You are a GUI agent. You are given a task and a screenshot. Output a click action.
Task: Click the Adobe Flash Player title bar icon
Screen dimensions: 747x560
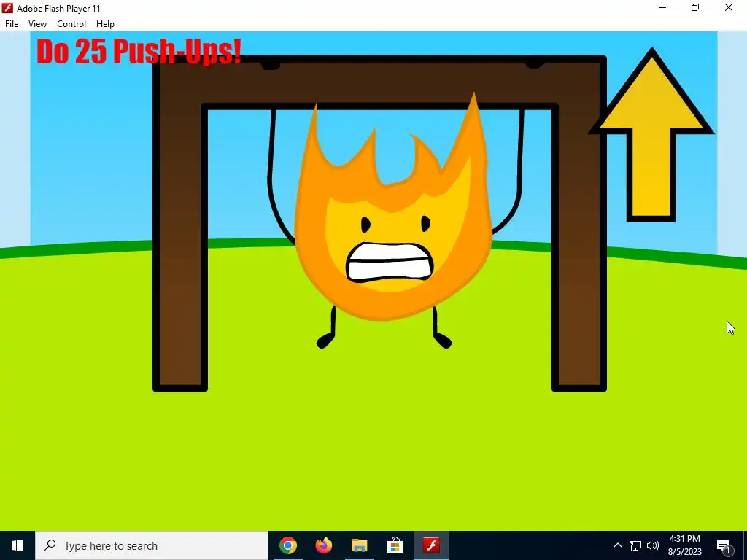tap(7, 8)
